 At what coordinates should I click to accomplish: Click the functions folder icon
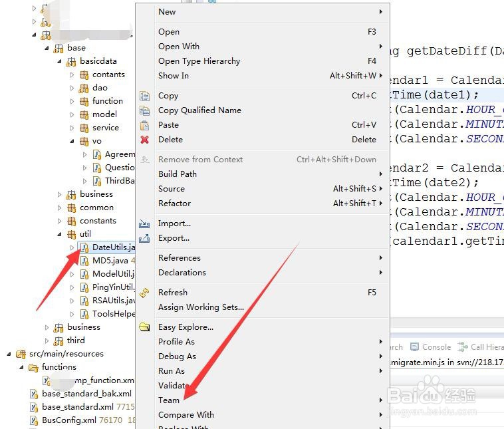click(33, 368)
